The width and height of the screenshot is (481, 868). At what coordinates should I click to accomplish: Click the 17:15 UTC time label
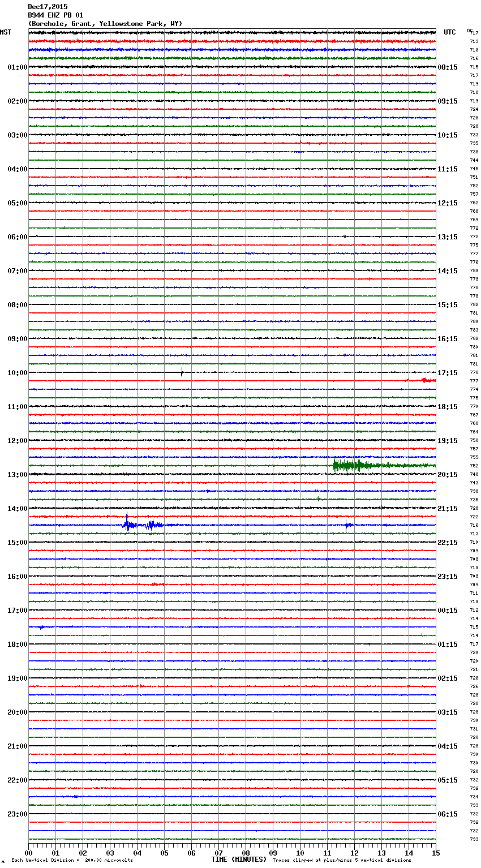(x=448, y=373)
